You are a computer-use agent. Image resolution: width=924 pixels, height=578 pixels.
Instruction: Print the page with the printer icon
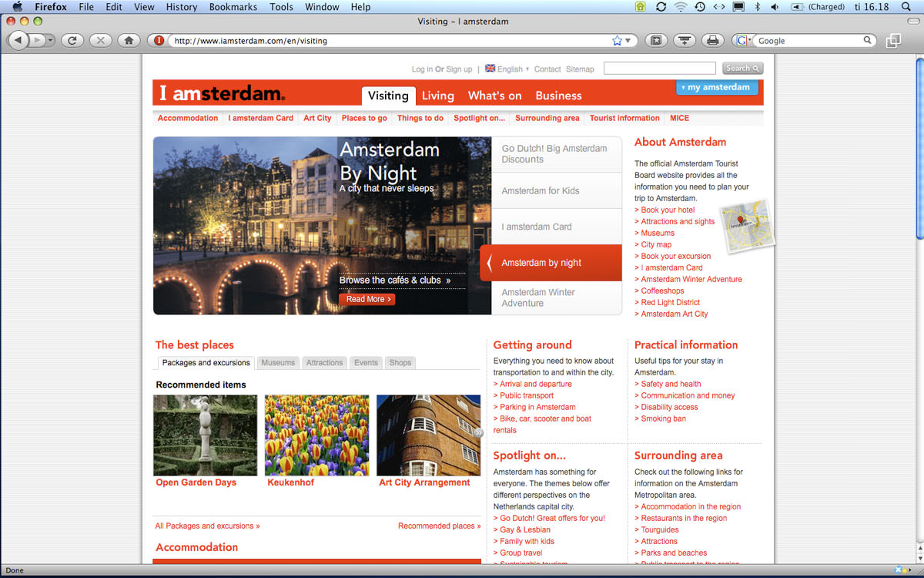click(713, 40)
